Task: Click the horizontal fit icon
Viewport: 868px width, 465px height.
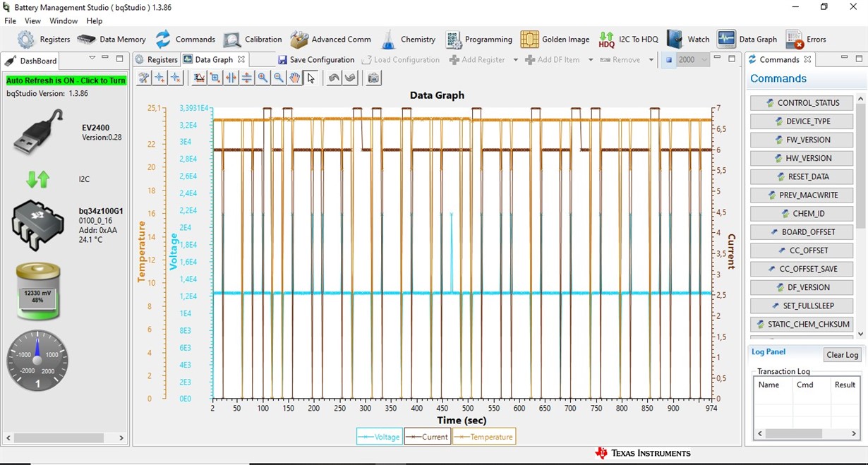Action: [231, 78]
